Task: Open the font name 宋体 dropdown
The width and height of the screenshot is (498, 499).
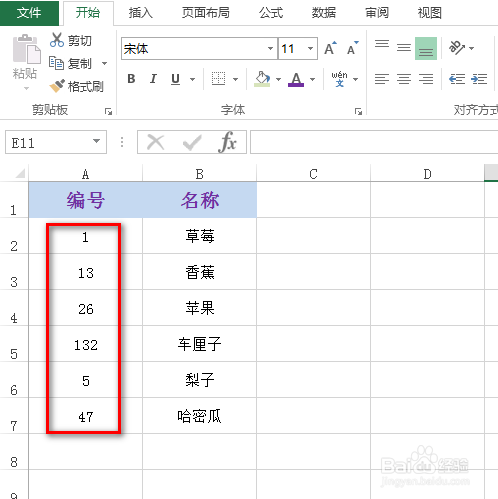Action: [x=270, y=49]
